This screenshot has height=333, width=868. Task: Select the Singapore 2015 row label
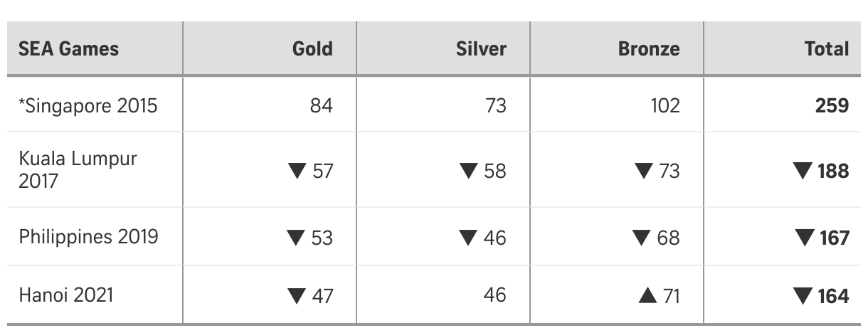pos(88,105)
